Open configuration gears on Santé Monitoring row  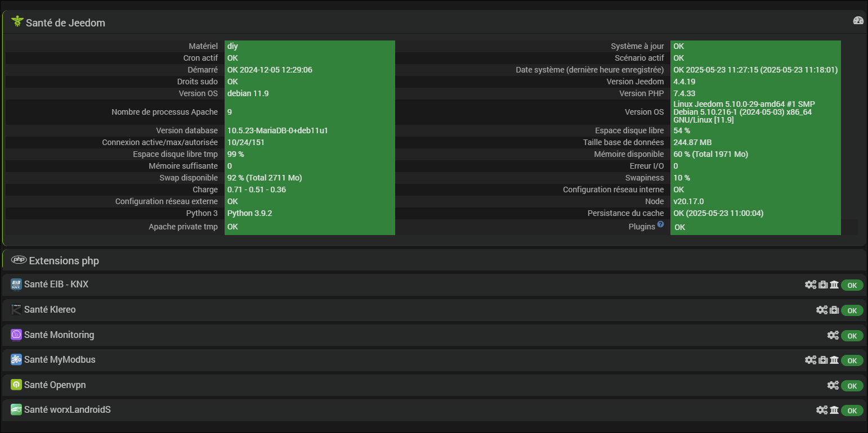(833, 335)
